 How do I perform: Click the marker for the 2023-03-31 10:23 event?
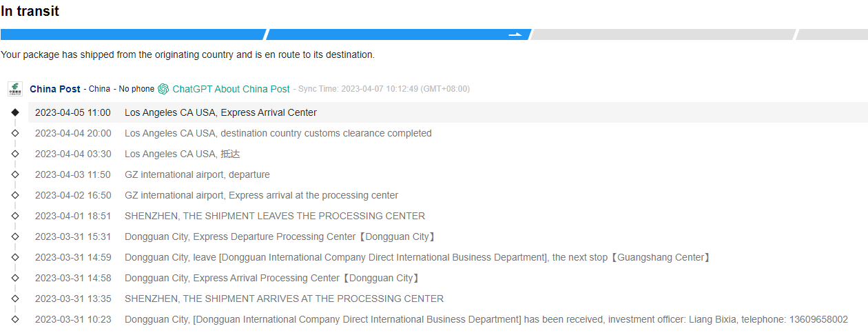pyautogui.click(x=15, y=319)
